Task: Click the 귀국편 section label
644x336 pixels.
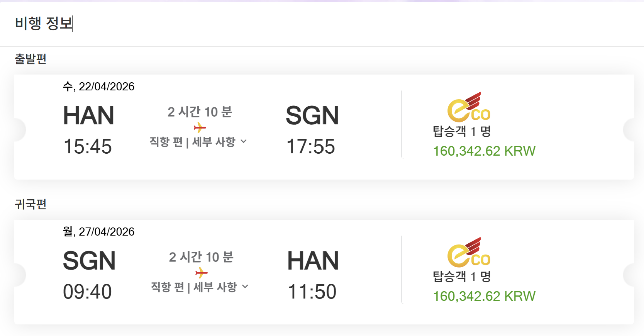Action: coord(31,204)
